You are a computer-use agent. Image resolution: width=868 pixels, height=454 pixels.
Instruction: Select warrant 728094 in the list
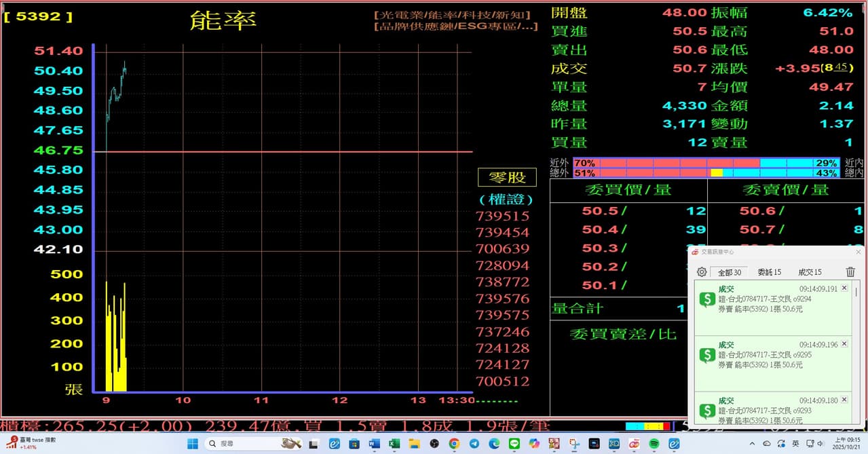pyautogui.click(x=503, y=265)
